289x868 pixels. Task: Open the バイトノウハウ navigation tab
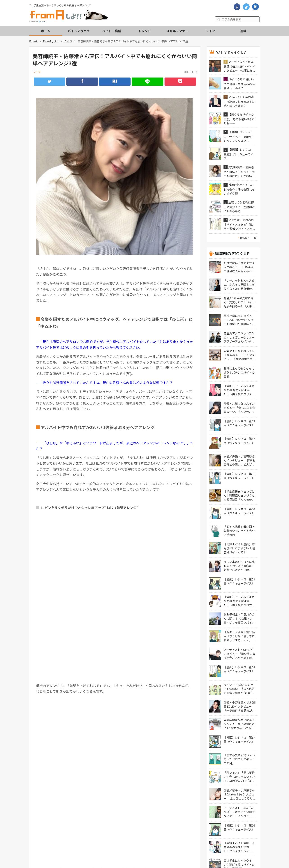(x=79, y=31)
